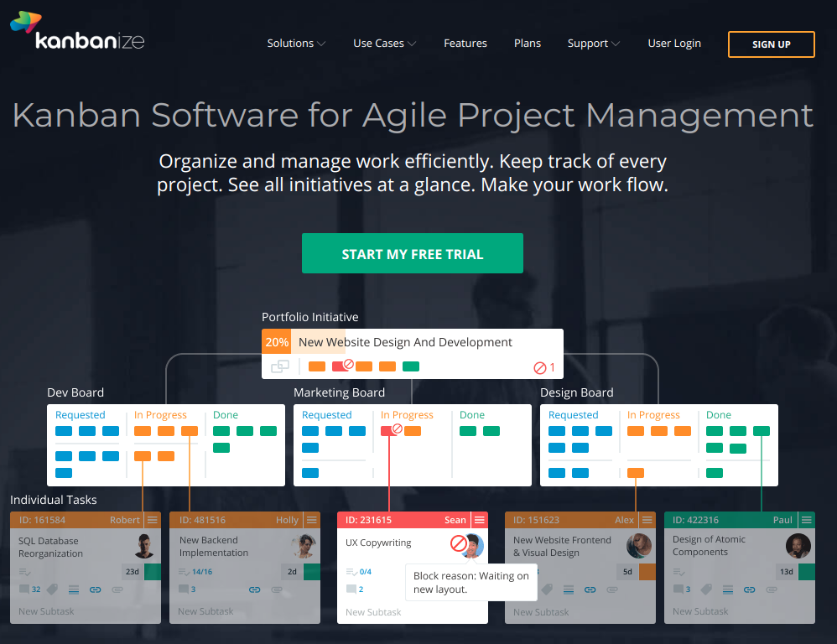
Task: Click the 20% progress indicator
Action: [277, 342]
